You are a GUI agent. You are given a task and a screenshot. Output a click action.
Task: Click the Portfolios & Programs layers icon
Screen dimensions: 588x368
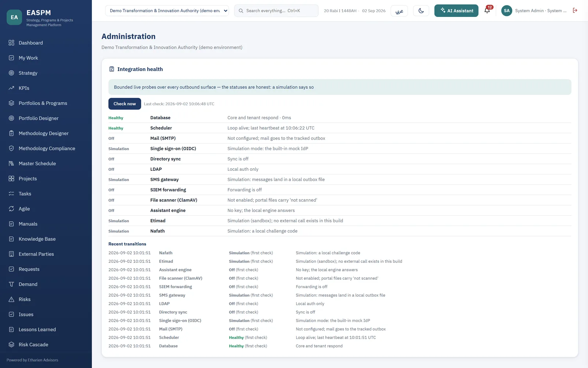[11, 103]
